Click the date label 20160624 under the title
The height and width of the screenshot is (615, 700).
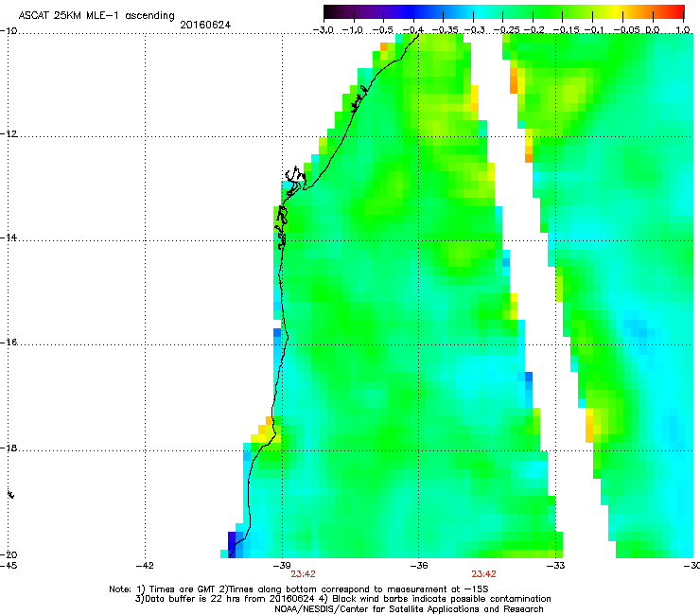pos(205,25)
